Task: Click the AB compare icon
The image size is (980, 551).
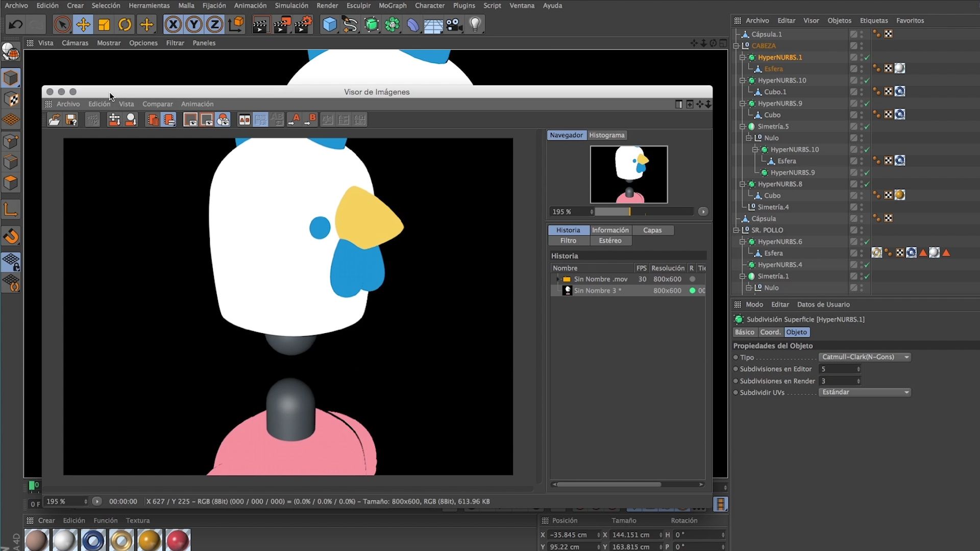Action: pos(244,120)
